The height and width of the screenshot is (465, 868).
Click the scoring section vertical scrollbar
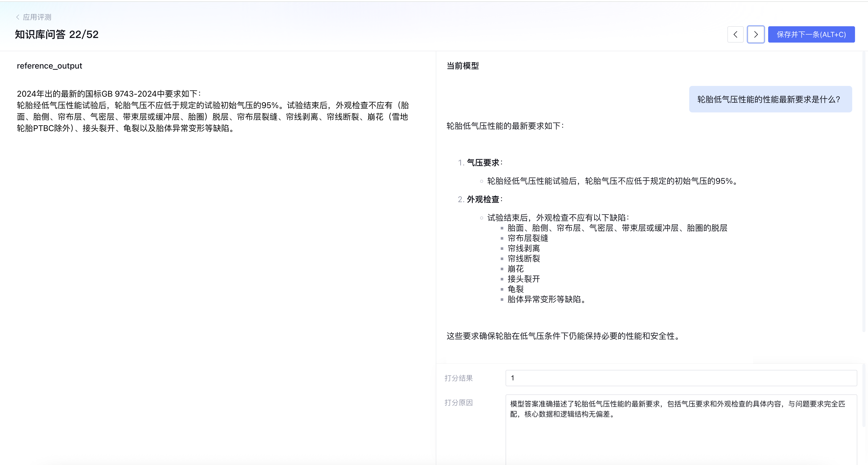(x=863, y=395)
